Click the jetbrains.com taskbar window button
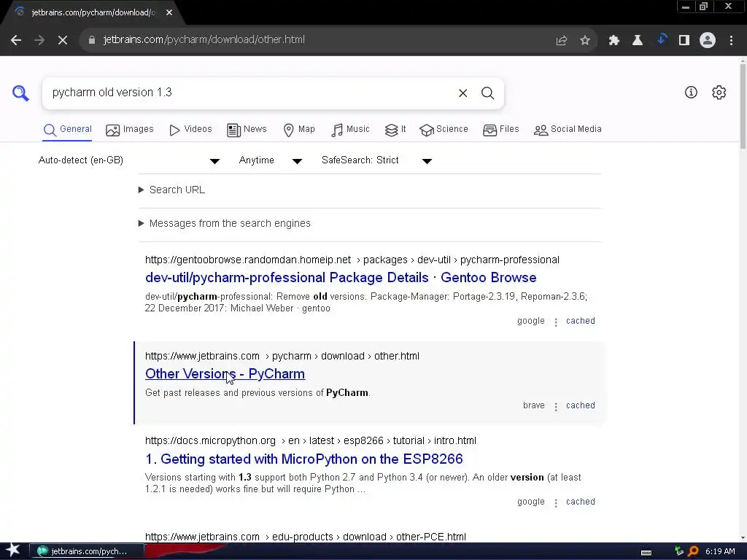Image resolution: width=747 pixels, height=560 pixels. (87, 551)
